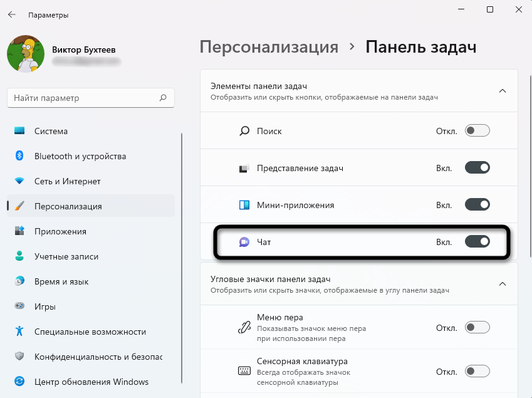Enable the Поиск toggle
532x398 pixels.
(477, 130)
